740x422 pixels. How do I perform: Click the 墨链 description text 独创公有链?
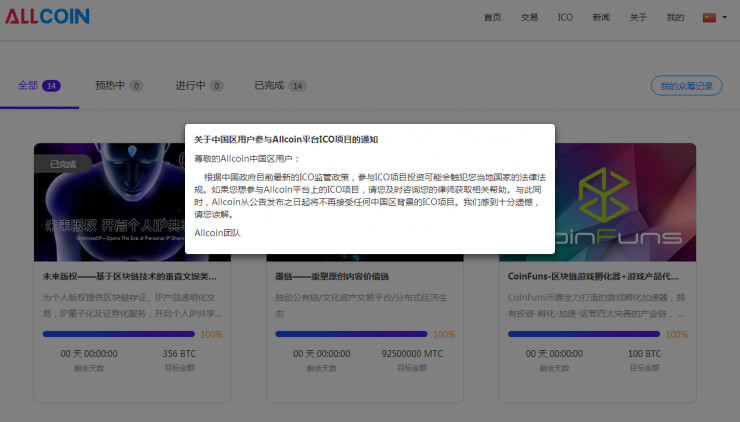(362, 305)
